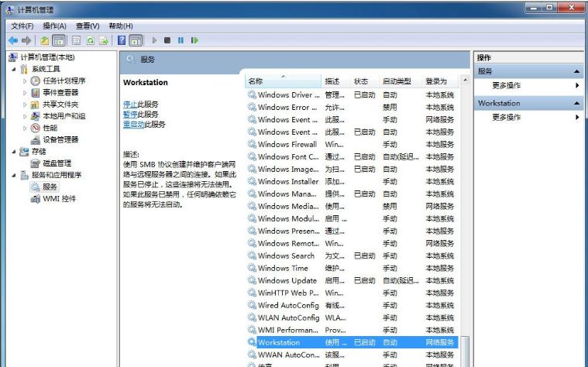The width and height of the screenshot is (588, 367).
Task: Sort by the 描述 column header
Action: 336,81
